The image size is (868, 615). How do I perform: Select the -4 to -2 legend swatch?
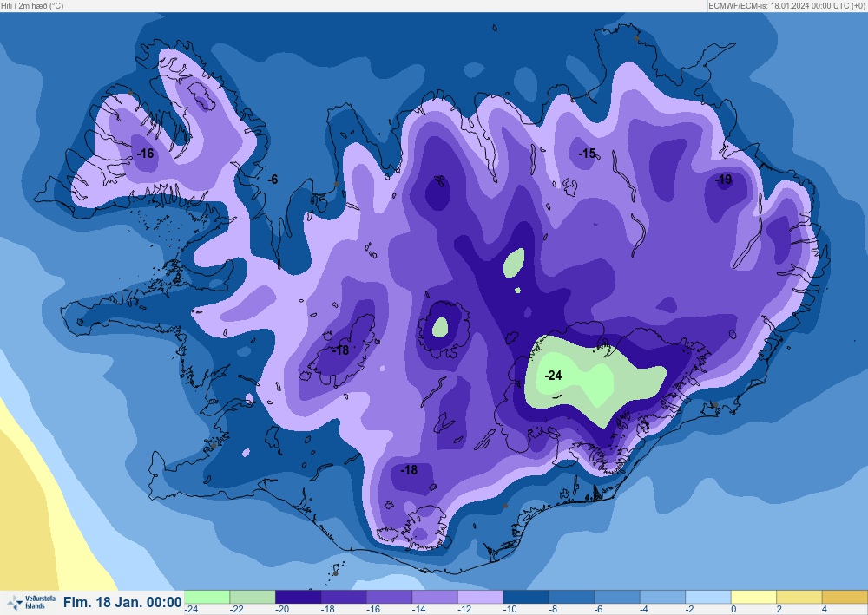tap(663, 597)
